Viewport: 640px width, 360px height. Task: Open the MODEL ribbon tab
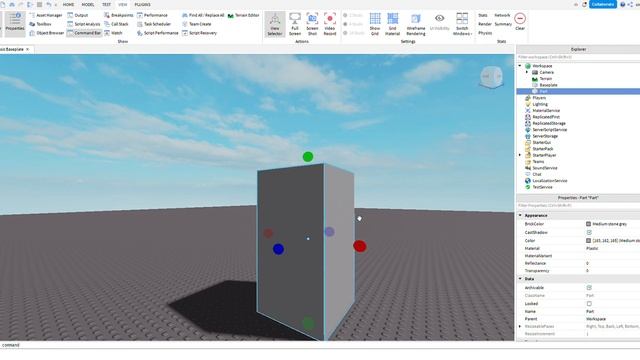88,4
